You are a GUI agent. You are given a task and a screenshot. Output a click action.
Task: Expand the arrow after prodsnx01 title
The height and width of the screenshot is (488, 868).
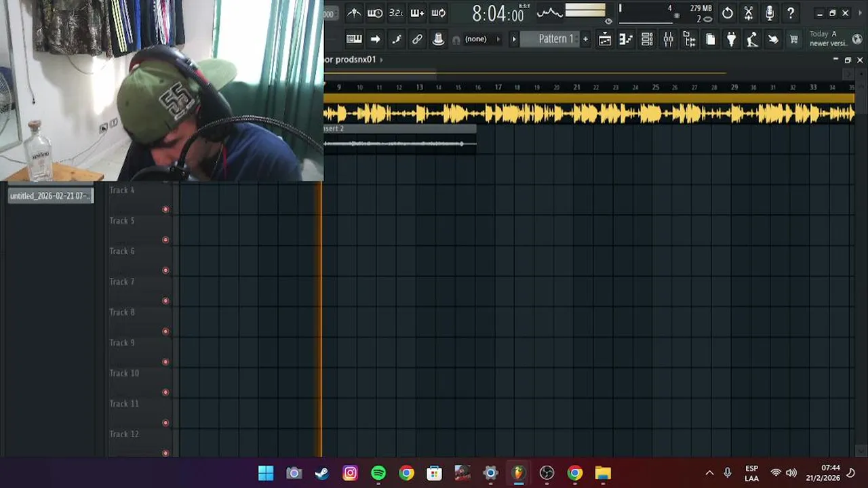point(381,60)
